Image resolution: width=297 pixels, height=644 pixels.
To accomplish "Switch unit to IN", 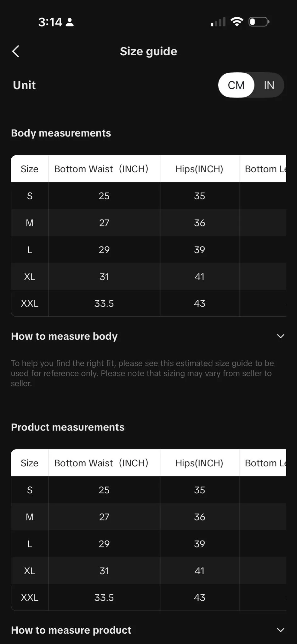I will pyautogui.click(x=269, y=85).
